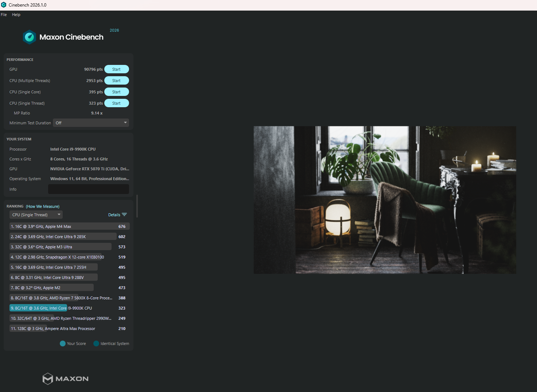This screenshot has width=537, height=392.
Task: Click into the Info input field
Action: click(89, 189)
